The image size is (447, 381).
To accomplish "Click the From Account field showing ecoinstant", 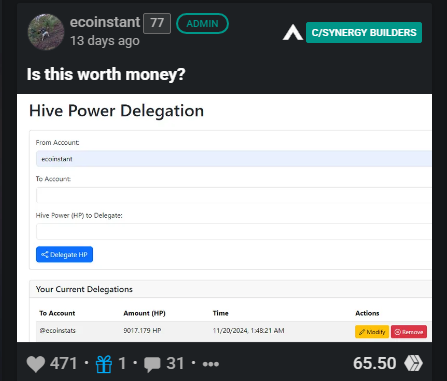I will click(234, 159).
